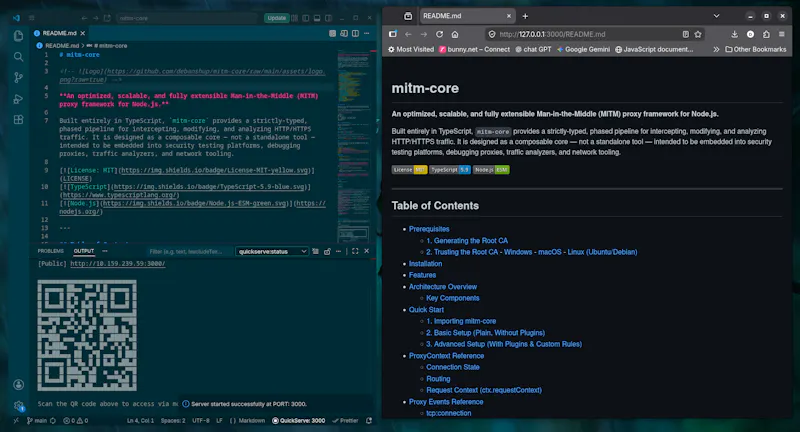Image resolution: width=800 pixels, height=432 pixels.
Task: Close the output panel
Action: [x=366, y=251]
